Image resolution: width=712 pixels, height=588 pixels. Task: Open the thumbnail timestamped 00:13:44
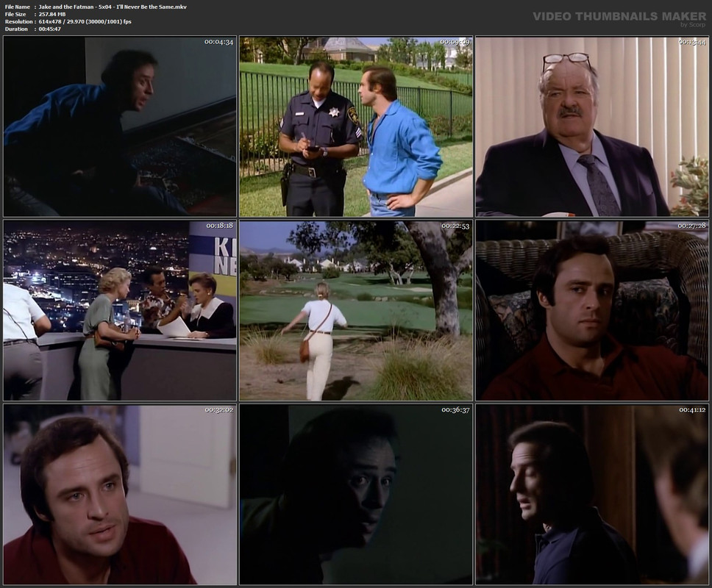(x=592, y=126)
